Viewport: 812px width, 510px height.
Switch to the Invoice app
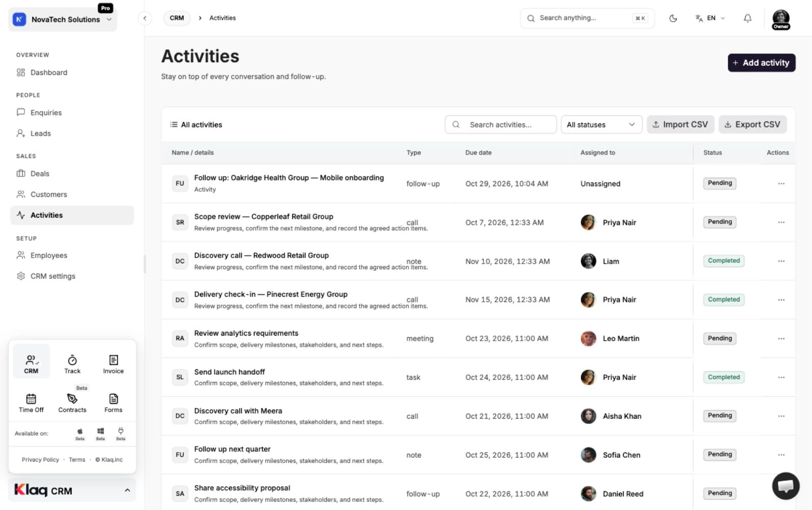click(113, 364)
